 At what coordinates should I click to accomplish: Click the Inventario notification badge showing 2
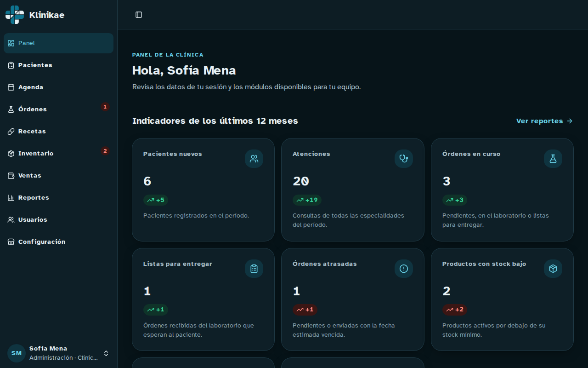pyautogui.click(x=105, y=151)
